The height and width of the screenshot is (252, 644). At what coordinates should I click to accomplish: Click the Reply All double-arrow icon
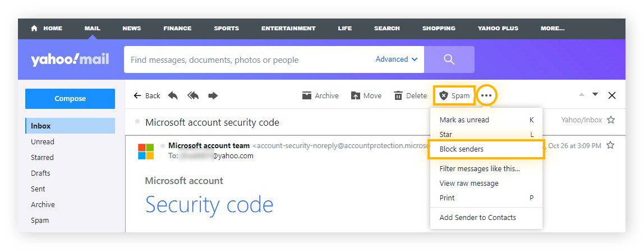click(193, 96)
